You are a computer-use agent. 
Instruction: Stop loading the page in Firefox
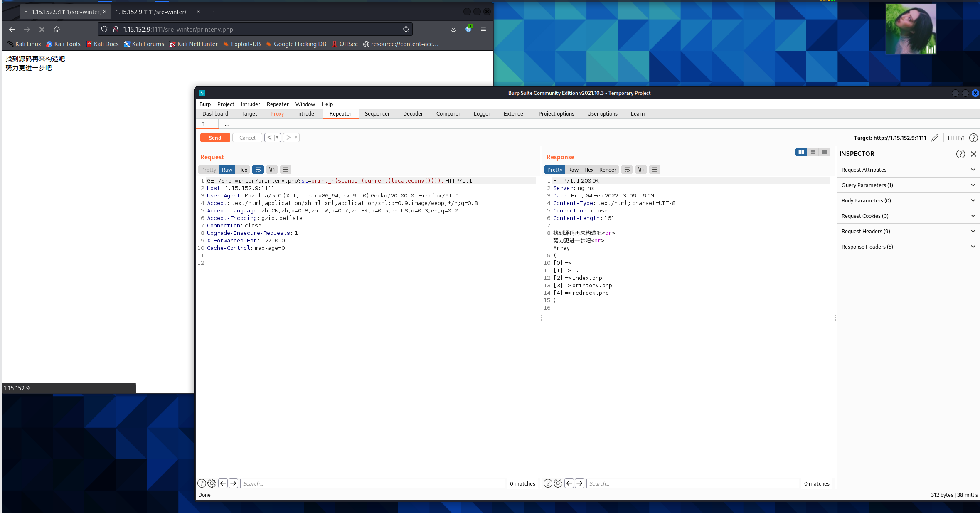click(x=42, y=29)
